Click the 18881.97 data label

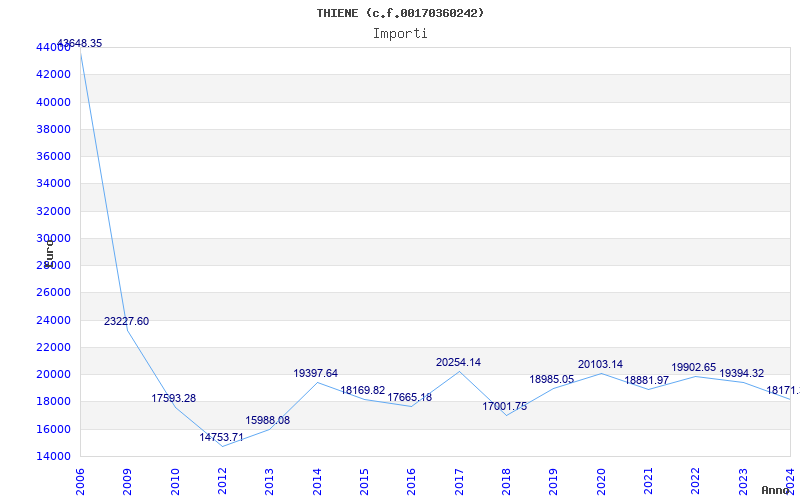pos(647,381)
